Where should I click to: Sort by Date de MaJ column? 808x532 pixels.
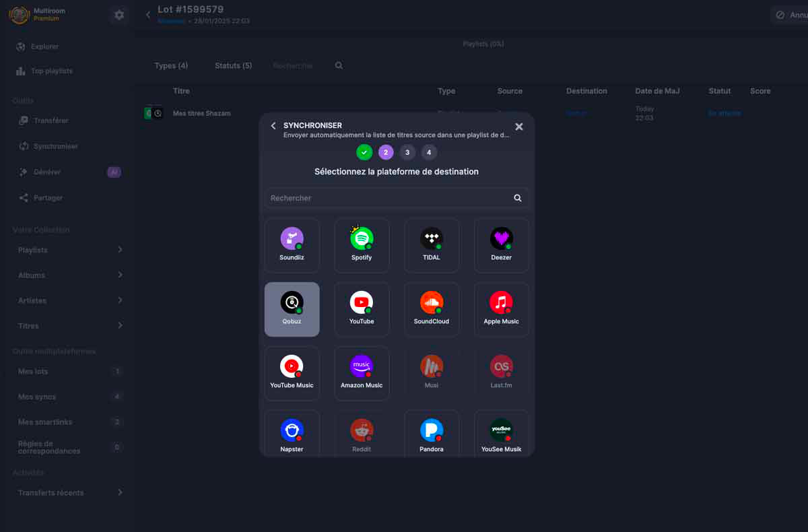pyautogui.click(x=657, y=91)
